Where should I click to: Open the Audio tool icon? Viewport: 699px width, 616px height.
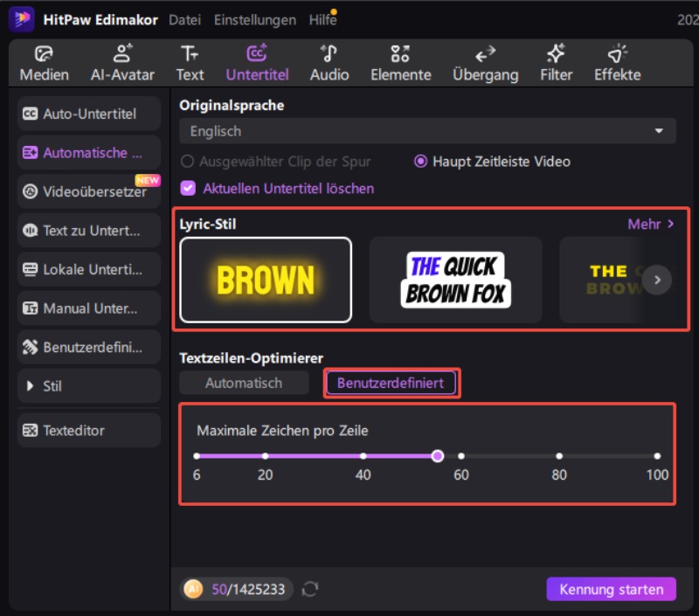(x=329, y=54)
